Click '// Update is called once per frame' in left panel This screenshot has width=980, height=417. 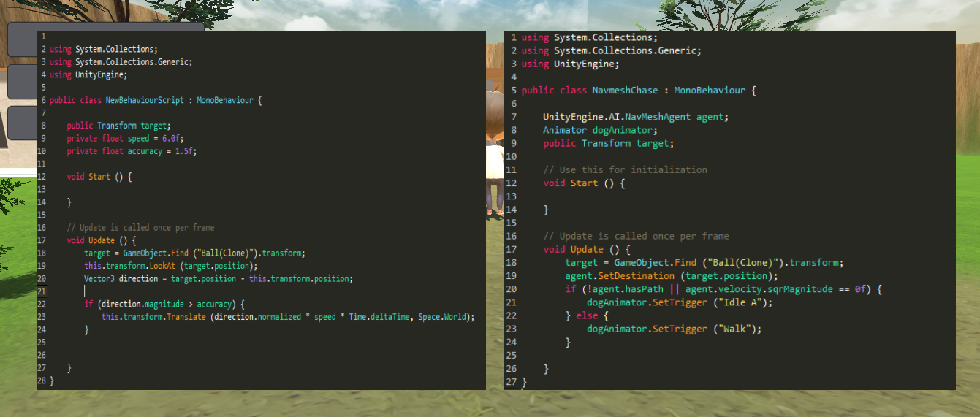[140, 228]
